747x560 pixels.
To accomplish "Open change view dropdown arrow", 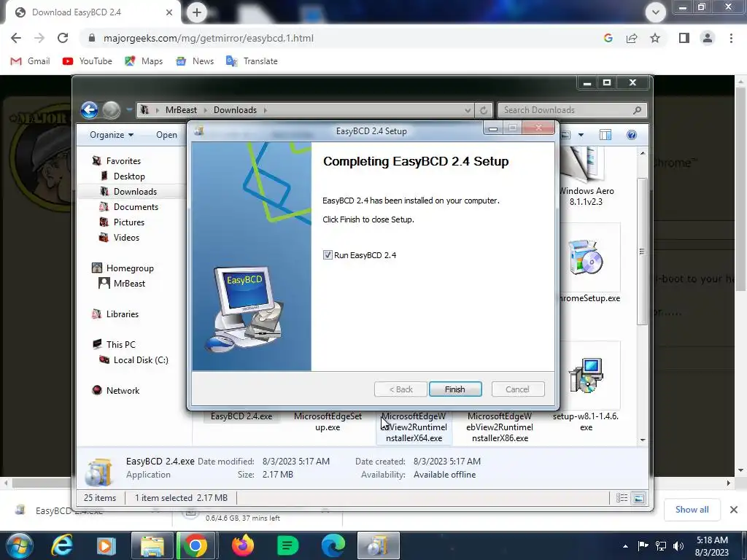I will click(x=581, y=135).
